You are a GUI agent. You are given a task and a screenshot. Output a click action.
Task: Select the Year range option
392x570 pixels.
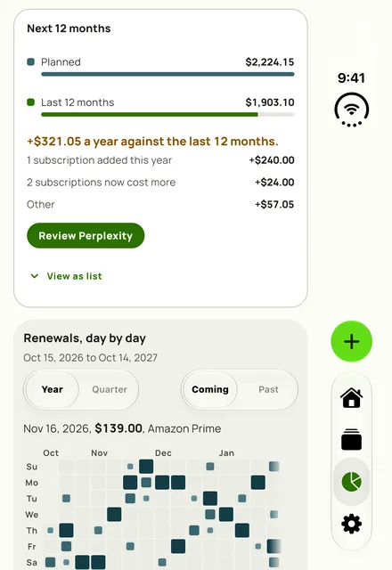[52, 389]
